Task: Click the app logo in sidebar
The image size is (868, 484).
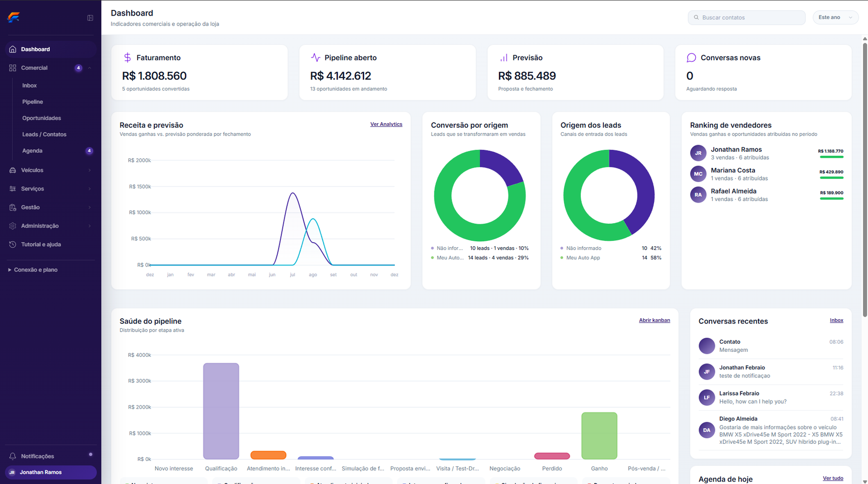Action: point(14,17)
